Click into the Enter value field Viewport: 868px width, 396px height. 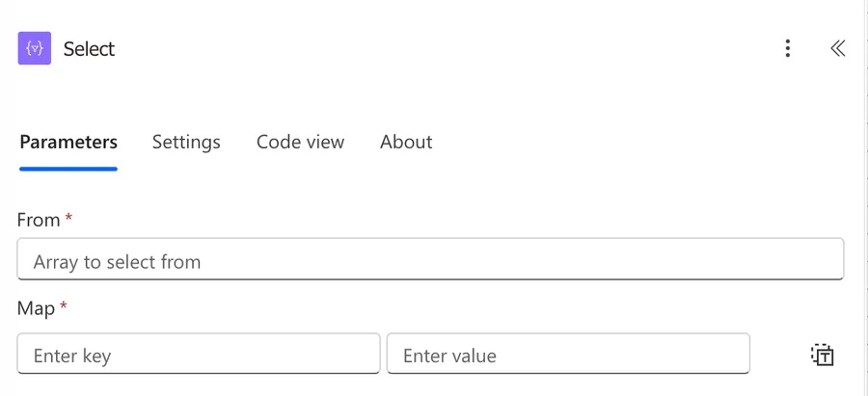pyautogui.click(x=568, y=354)
